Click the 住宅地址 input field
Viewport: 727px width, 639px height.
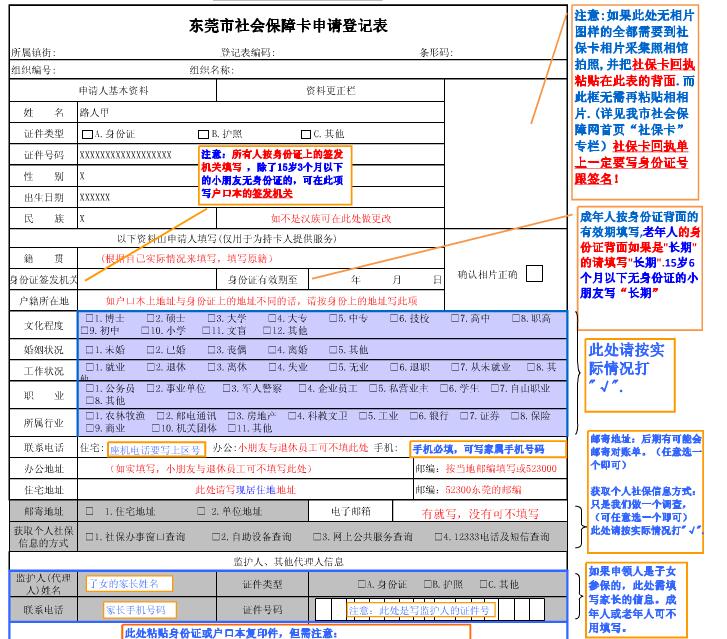(x=245, y=490)
